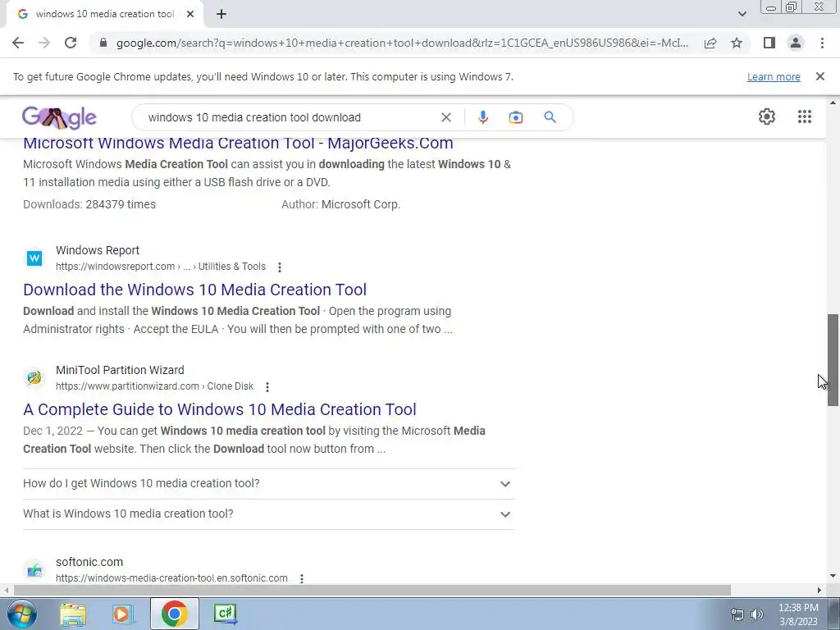840x630 pixels.
Task: Open the Chrome three-dot menu
Action: coord(822,43)
